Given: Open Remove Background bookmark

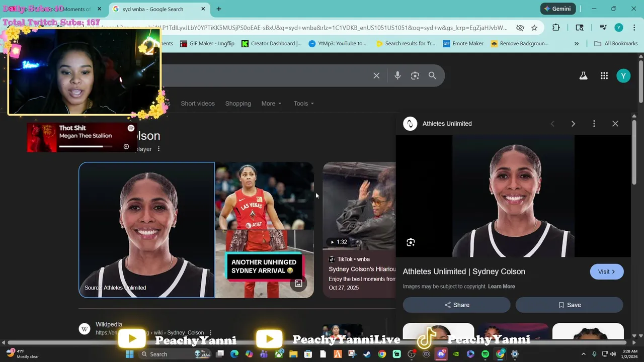Looking at the screenshot, I should pyautogui.click(x=520, y=44).
